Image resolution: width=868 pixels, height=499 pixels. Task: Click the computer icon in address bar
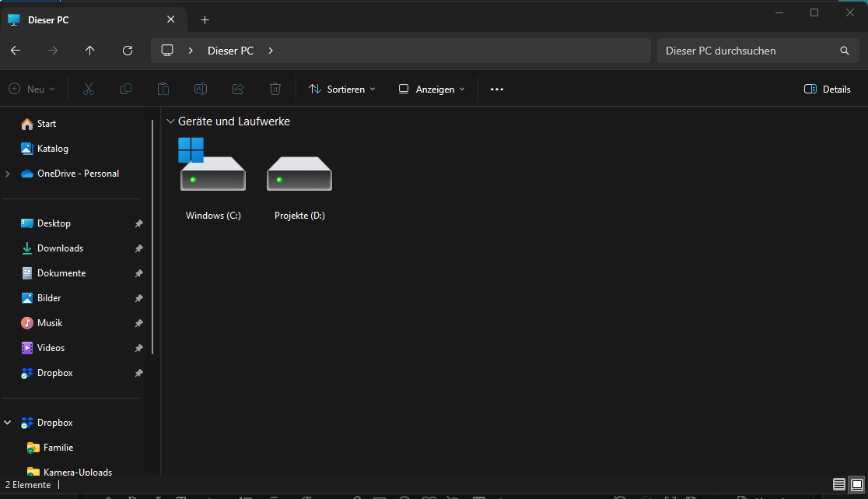pyautogui.click(x=167, y=51)
